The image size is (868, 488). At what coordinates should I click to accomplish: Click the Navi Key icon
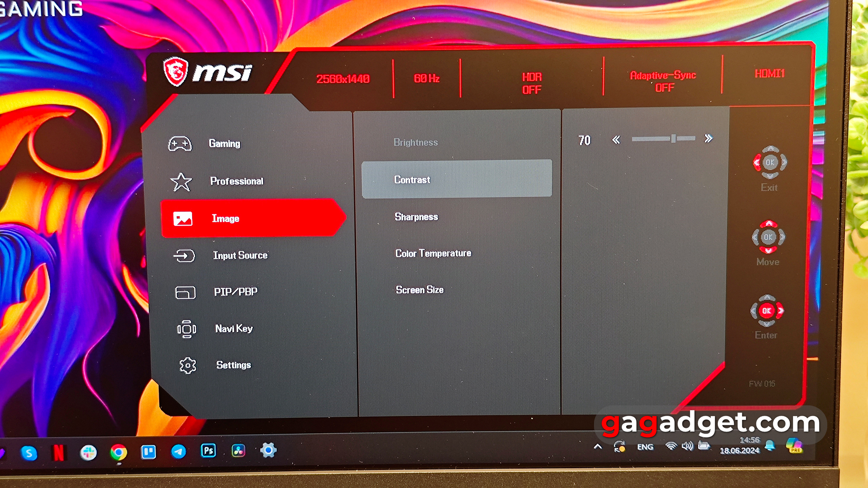tap(187, 329)
